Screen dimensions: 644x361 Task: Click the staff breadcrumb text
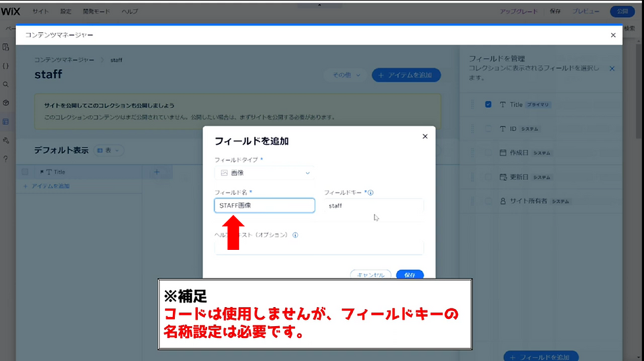click(116, 60)
